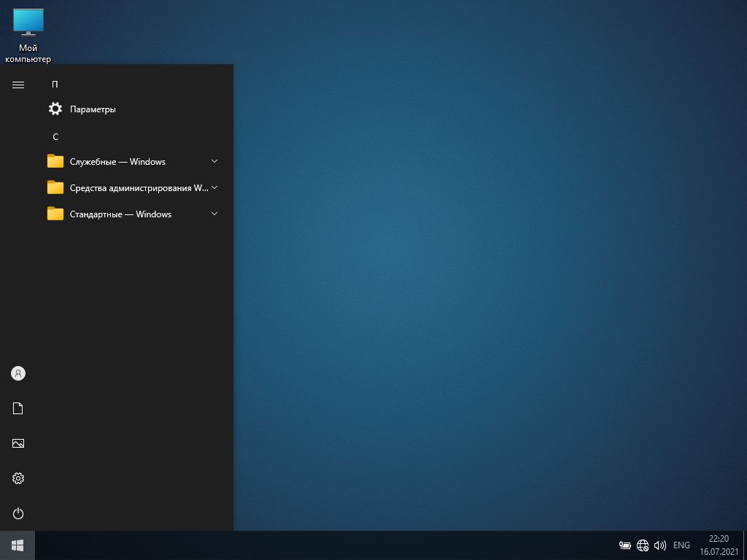
Task: Expand the Start menu hamburger navigation
Action: 18,85
